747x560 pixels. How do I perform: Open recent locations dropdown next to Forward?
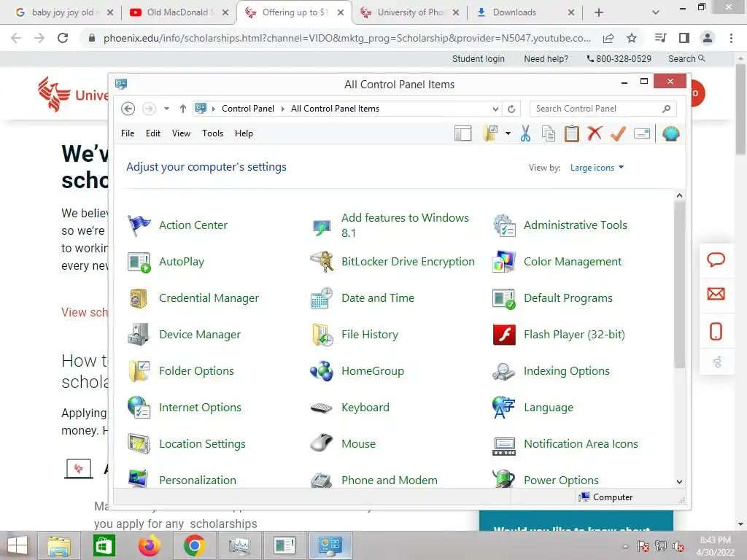pos(166,109)
